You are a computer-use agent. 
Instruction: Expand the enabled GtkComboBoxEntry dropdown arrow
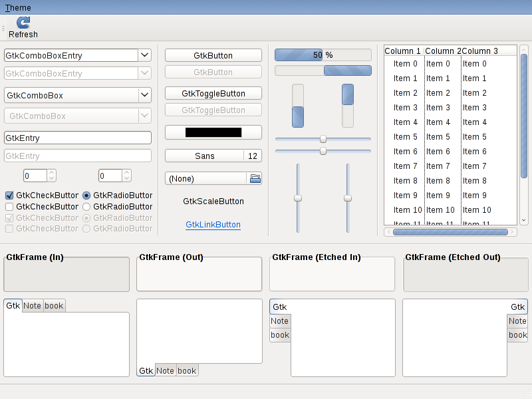(x=145, y=55)
